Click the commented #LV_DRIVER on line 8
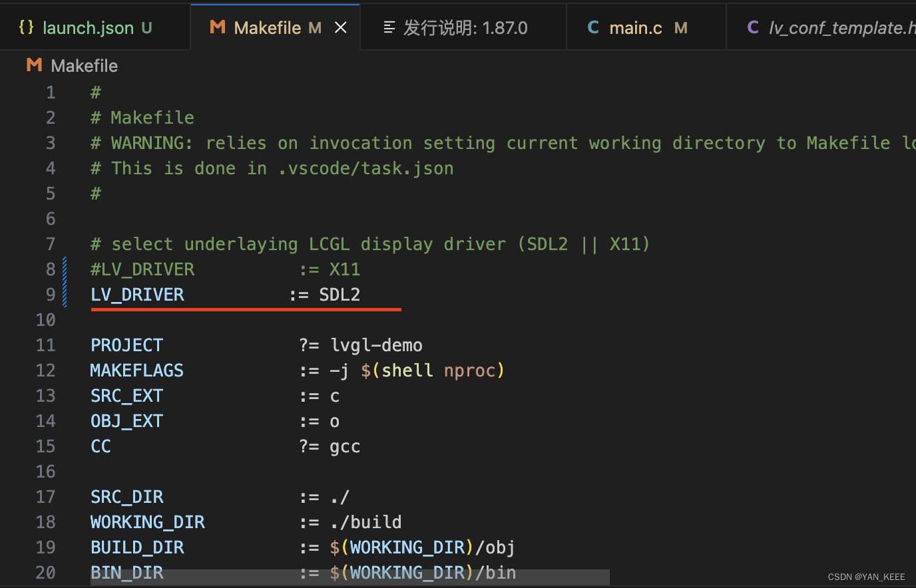This screenshot has width=916, height=588. point(142,269)
